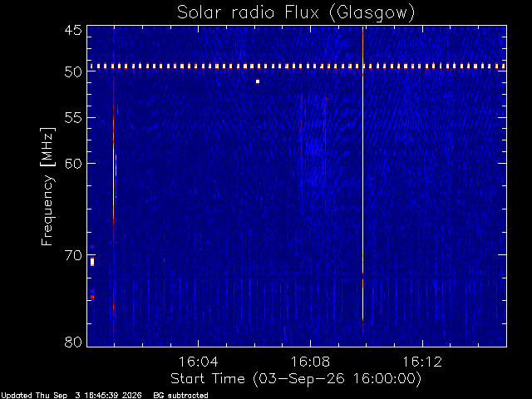Click the 80 MHz frequency label

point(73,342)
